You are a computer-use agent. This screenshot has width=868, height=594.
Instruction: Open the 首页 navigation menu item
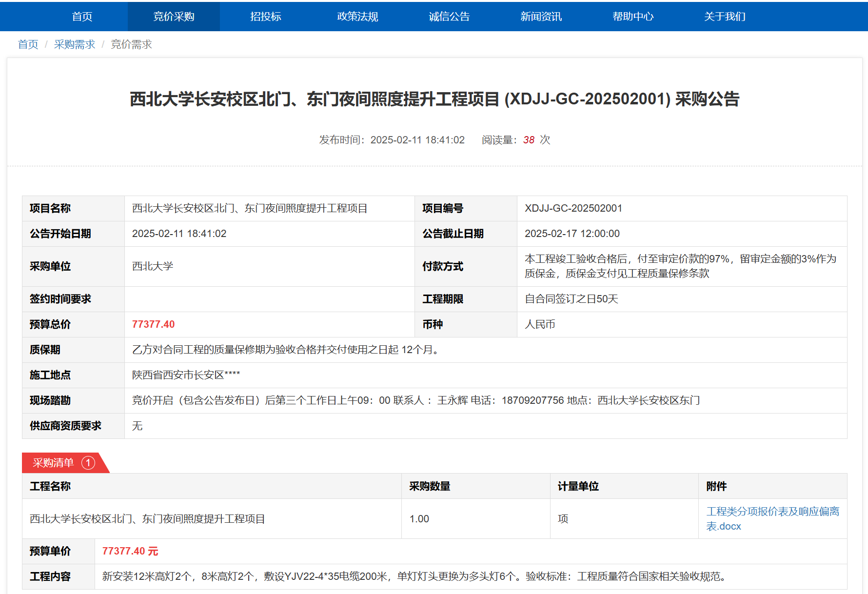[82, 17]
